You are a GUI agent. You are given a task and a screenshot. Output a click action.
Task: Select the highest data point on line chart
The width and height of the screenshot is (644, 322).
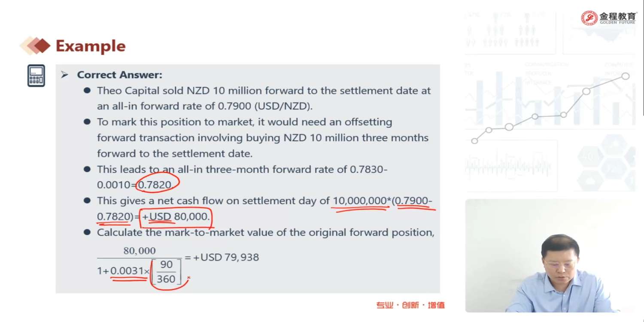(625, 76)
